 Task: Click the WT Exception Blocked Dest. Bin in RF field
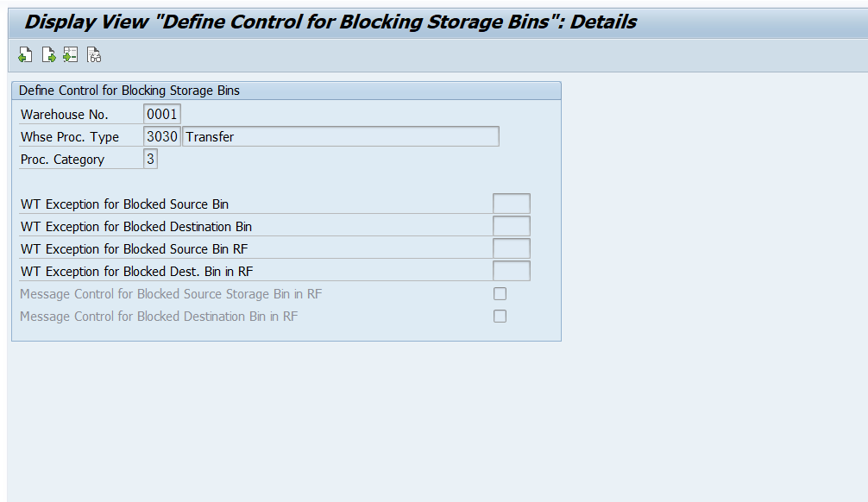[511, 272]
